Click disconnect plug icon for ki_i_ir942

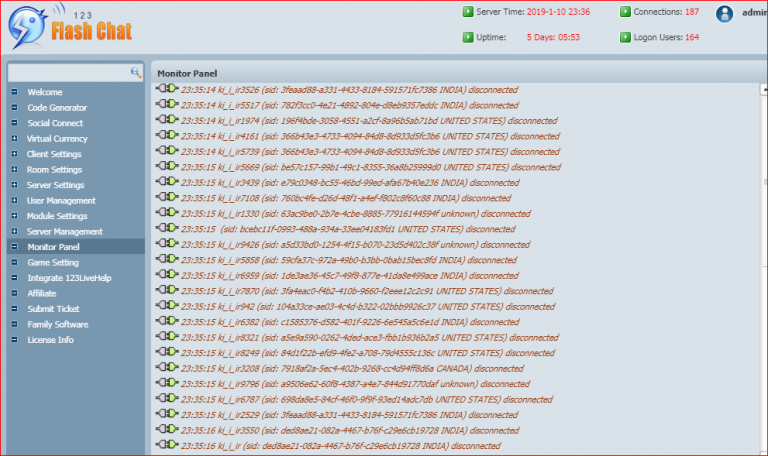(x=167, y=305)
